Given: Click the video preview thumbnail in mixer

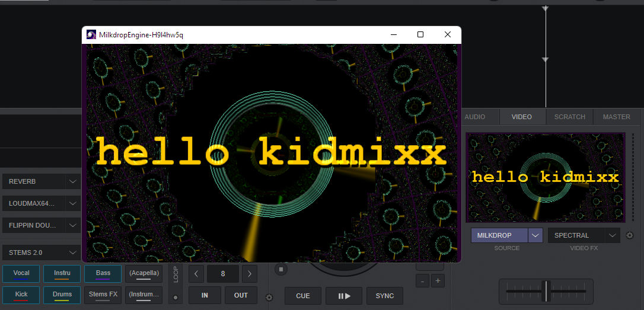Looking at the screenshot, I should [546, 177].
